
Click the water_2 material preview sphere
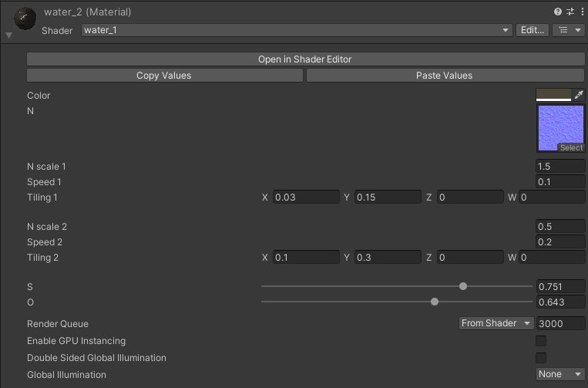pos(25,19)
